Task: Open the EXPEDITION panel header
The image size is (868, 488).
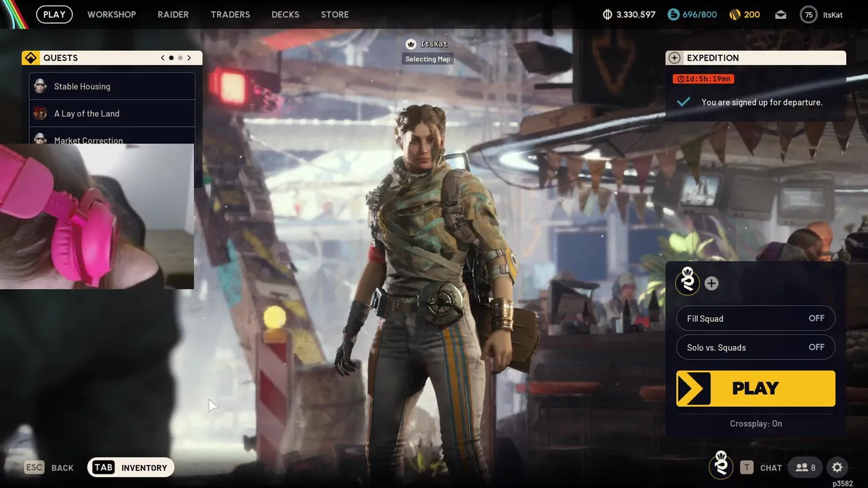Action: (755, 58)
